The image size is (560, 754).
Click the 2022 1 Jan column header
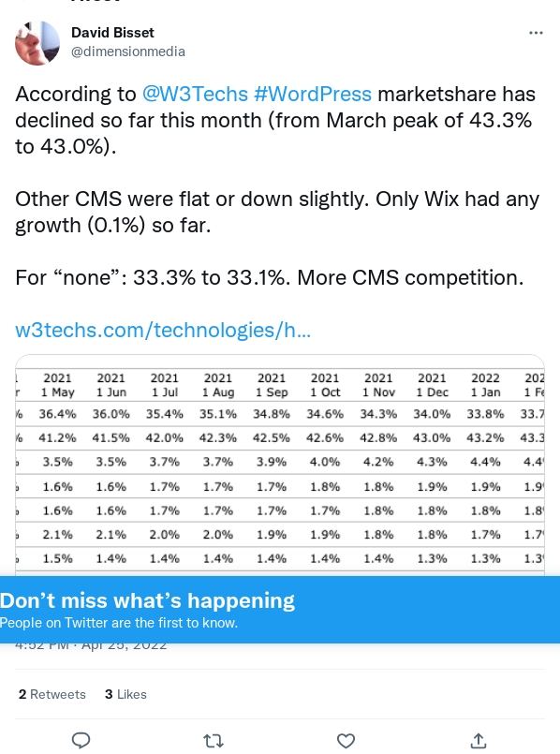click(x=485, y=385)
